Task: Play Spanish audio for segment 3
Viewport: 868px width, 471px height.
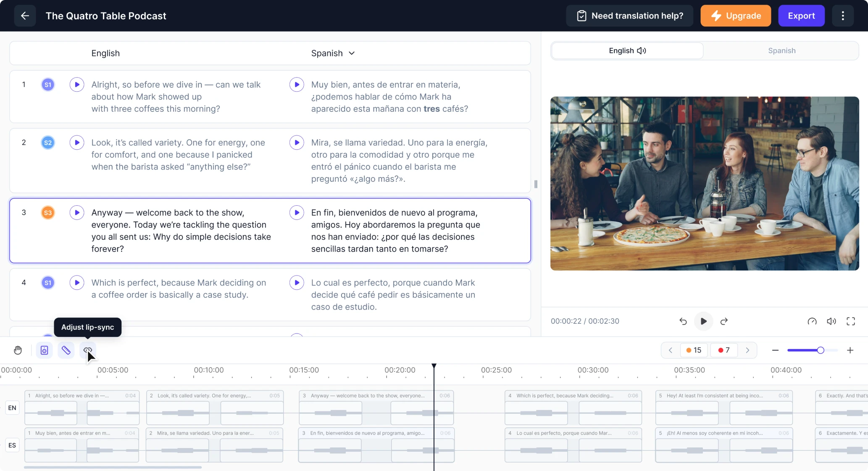Action: [297, 213]
